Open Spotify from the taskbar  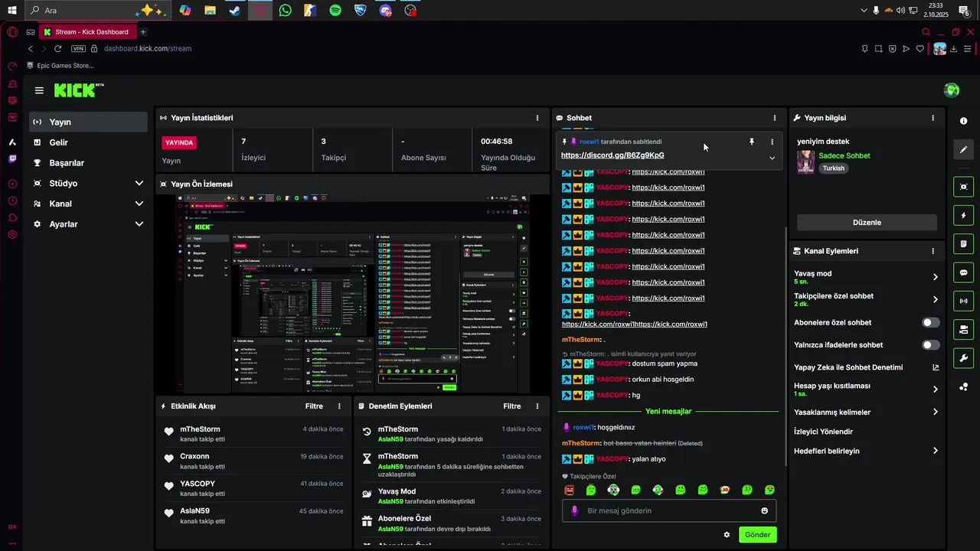[335, 11]
